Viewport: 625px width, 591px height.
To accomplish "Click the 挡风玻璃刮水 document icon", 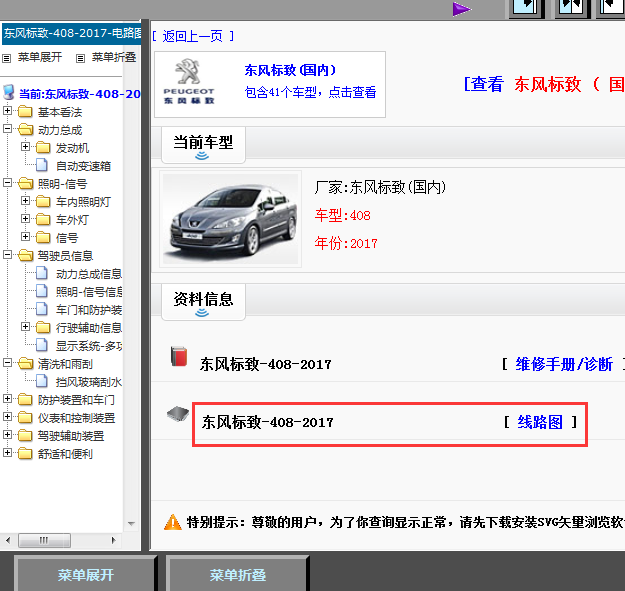I will pyautogui.click(x=42, y=381).
